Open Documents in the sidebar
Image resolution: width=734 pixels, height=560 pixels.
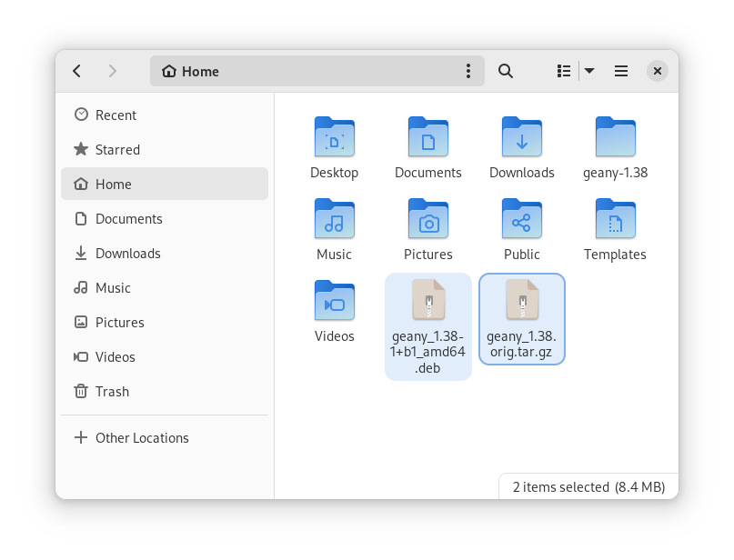pyautogui.click(x=165, y=218)
